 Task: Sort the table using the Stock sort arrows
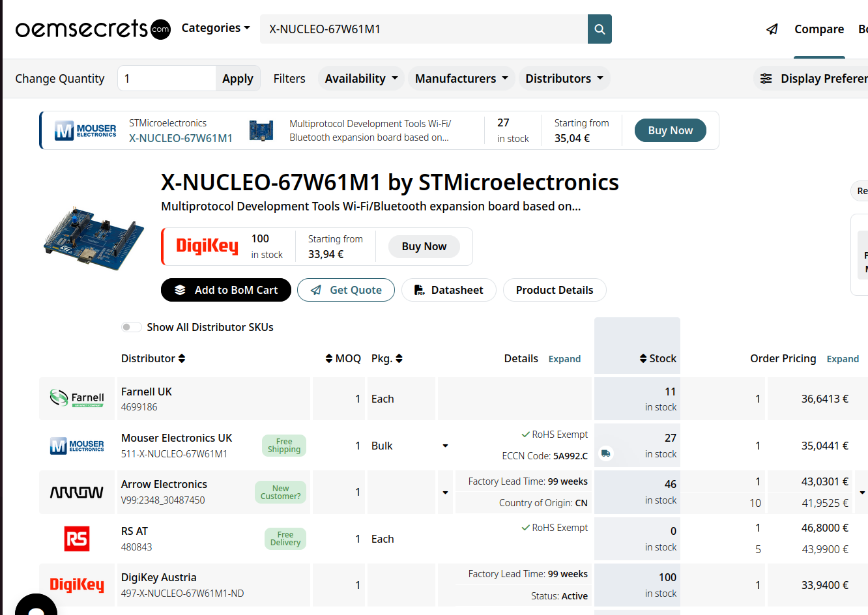coord(643,358)
